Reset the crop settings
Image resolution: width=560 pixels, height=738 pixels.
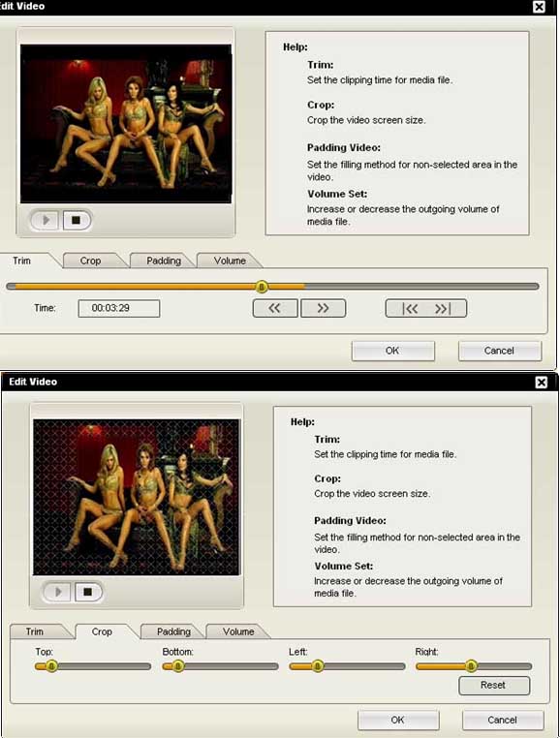(x=493, y=686)
